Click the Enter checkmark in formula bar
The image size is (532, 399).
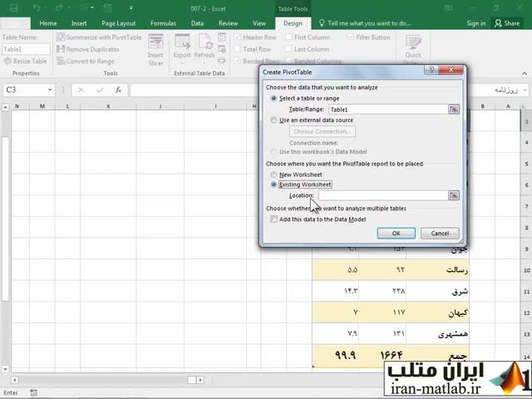[x=100, y=90]
